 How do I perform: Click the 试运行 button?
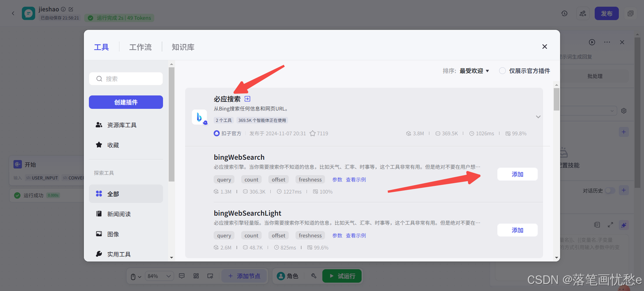342,276
